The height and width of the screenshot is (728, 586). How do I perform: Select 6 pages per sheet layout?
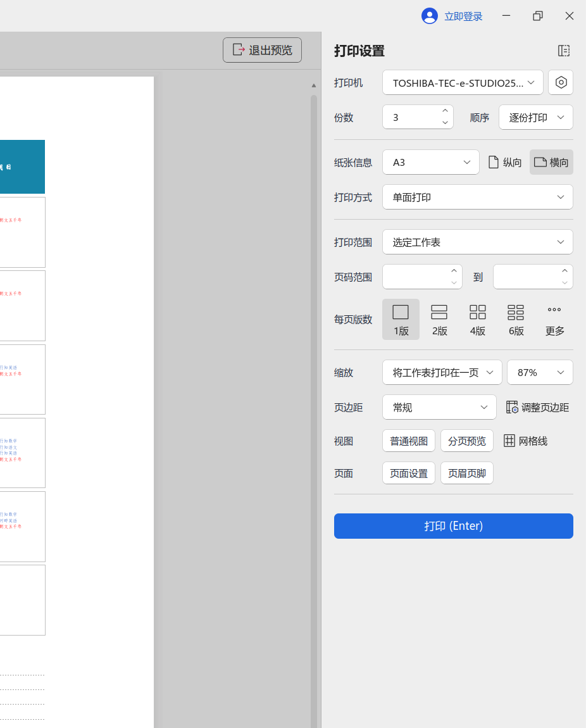click(x=516, y=320)
